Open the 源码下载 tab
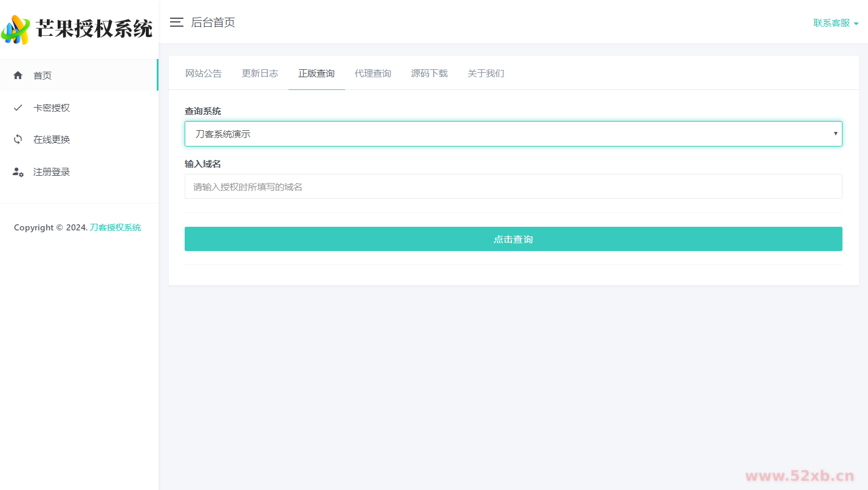Viewport: 868px width, 490px height. (x=429, y=74)
